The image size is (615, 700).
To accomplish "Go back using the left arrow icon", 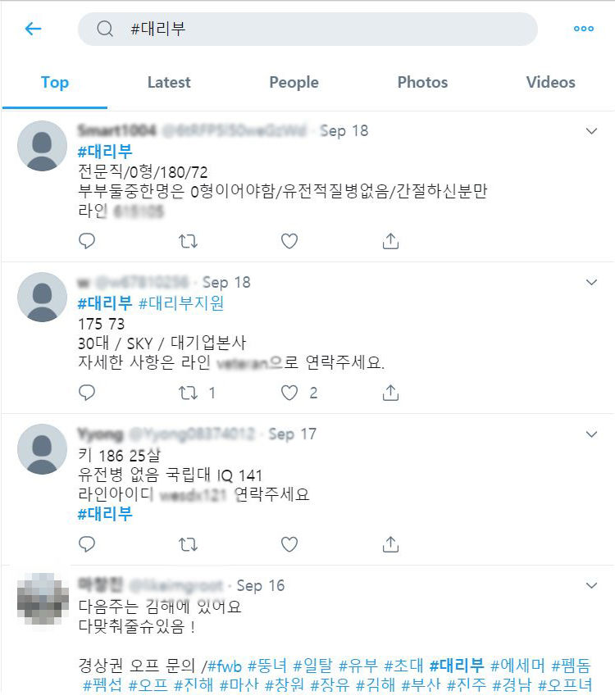I will coord(33,29).
